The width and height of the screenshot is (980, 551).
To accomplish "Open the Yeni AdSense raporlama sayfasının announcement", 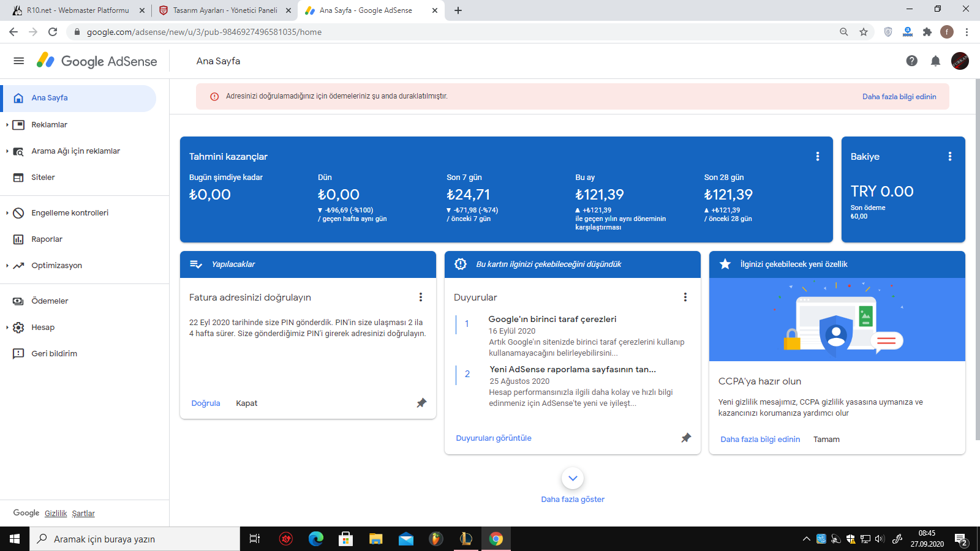I will click(573, 369).
